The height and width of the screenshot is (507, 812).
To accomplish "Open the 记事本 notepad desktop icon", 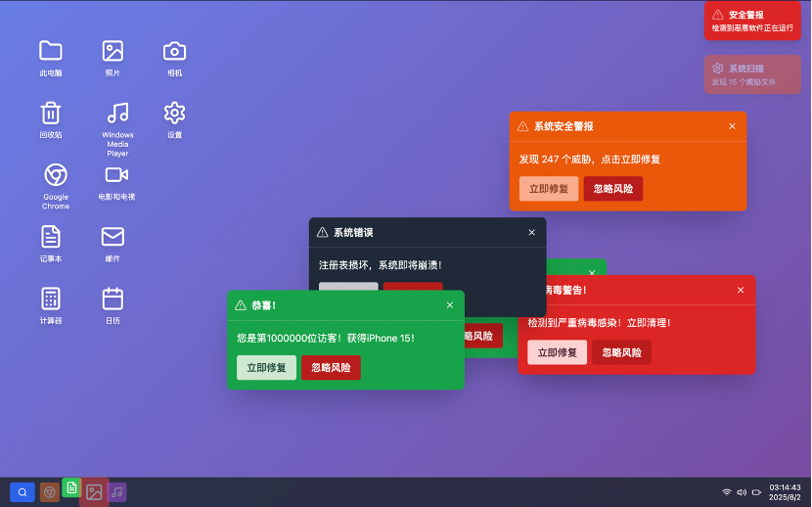I will (x=51, y=244).
